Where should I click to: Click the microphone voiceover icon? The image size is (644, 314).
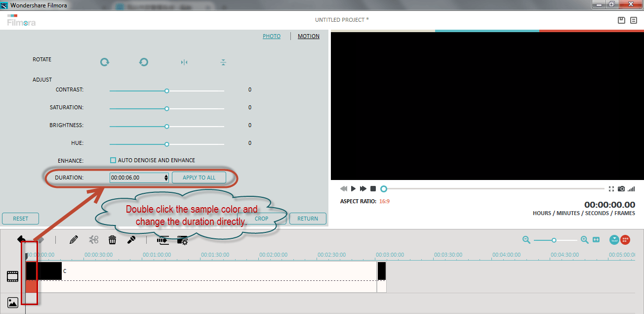[x=131, y=240]
